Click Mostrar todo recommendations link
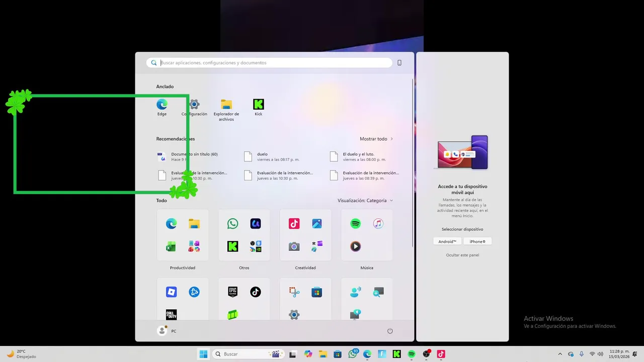This screenshot has height=362, width=644. [376, 139]
